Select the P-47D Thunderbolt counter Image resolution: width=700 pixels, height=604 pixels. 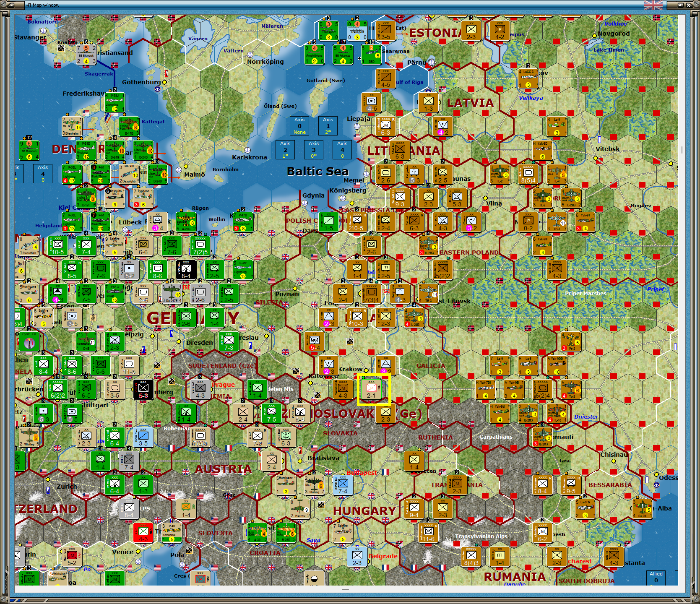point(243,222)
